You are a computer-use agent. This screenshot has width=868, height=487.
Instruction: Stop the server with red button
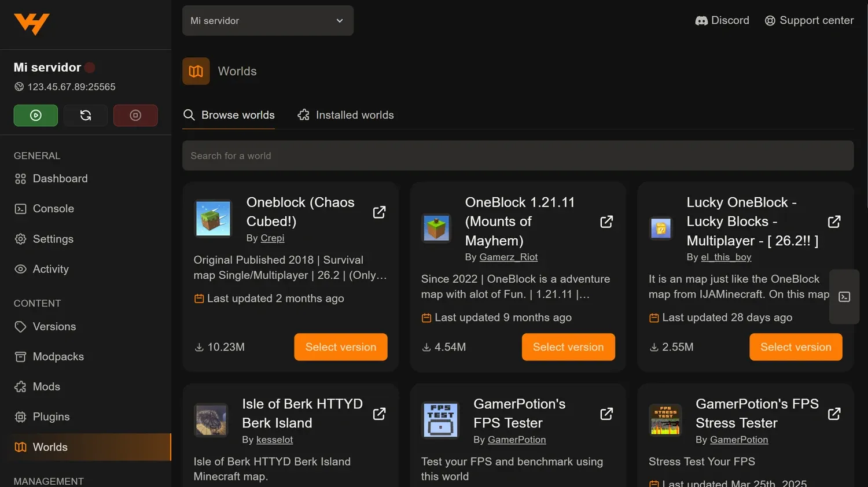(x=135, y=115)
